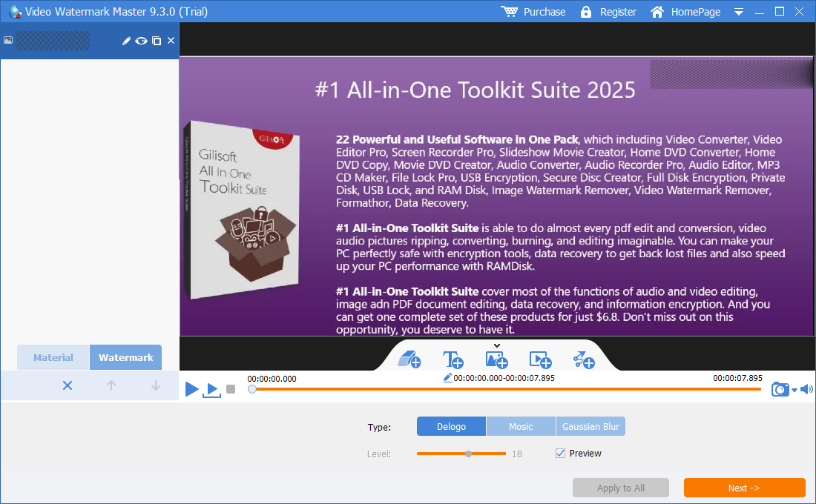Add a text watermark with the T plus icon
Screen dimensions: 816x504
click(453, 359)
